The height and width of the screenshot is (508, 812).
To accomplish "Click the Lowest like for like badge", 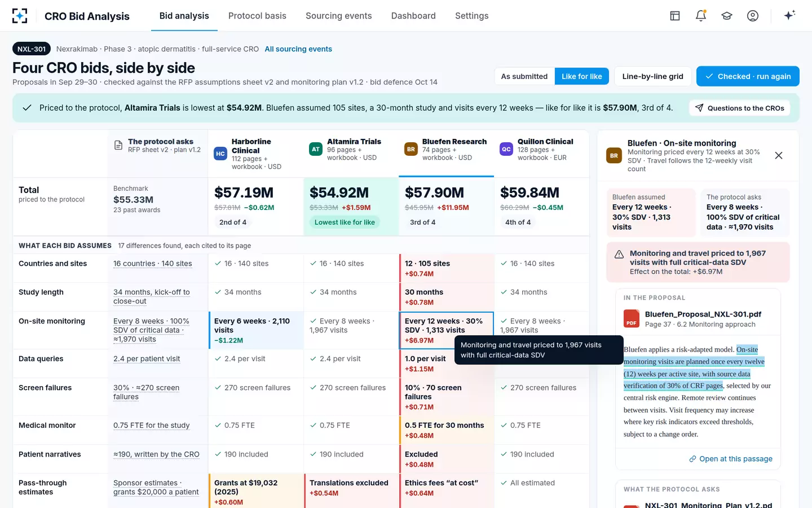I will click(345, 222).
